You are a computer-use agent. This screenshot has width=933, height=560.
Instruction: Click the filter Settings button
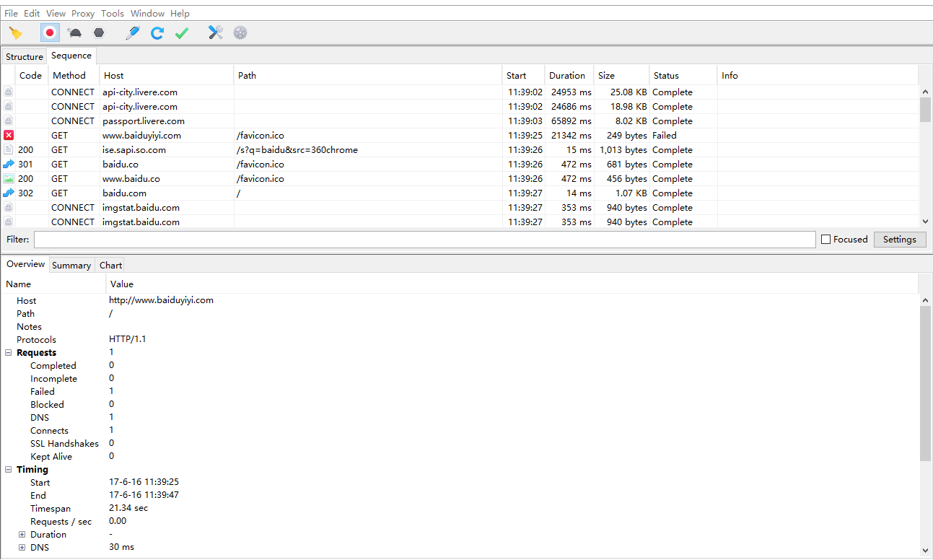tap(900, 240)
